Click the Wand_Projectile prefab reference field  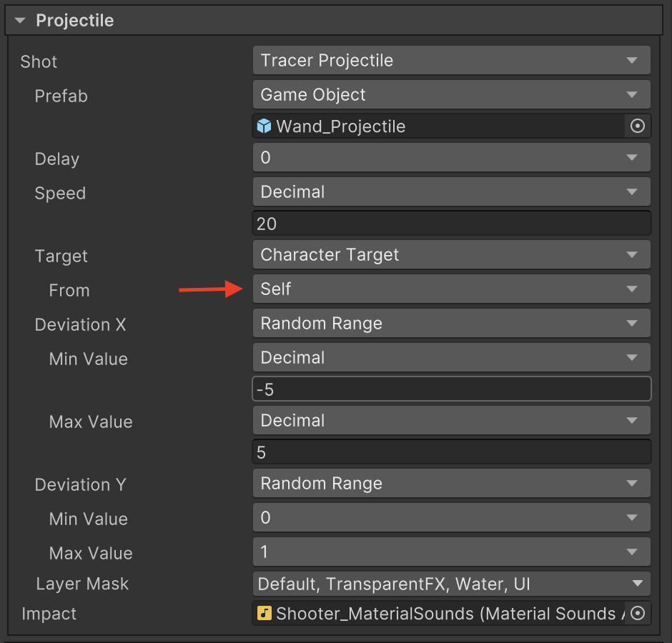[x=443, y=126]
